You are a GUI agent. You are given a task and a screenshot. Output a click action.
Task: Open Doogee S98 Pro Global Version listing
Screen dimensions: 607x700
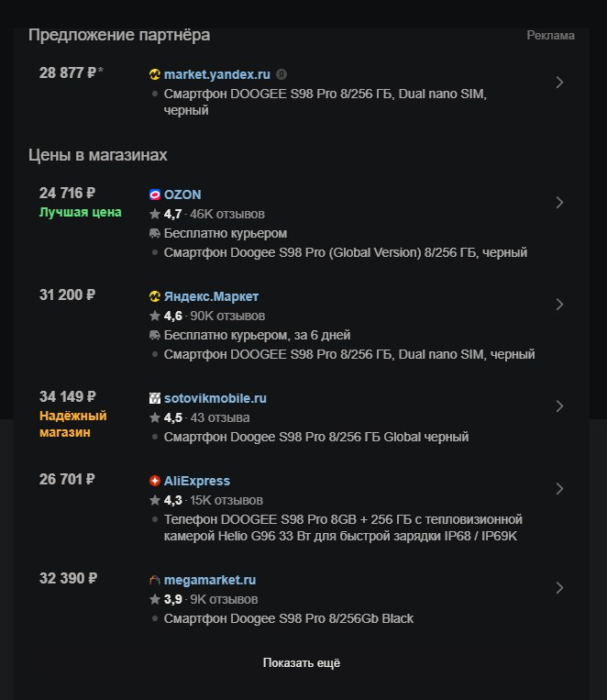pyautogui.click(x=346, y=252)
